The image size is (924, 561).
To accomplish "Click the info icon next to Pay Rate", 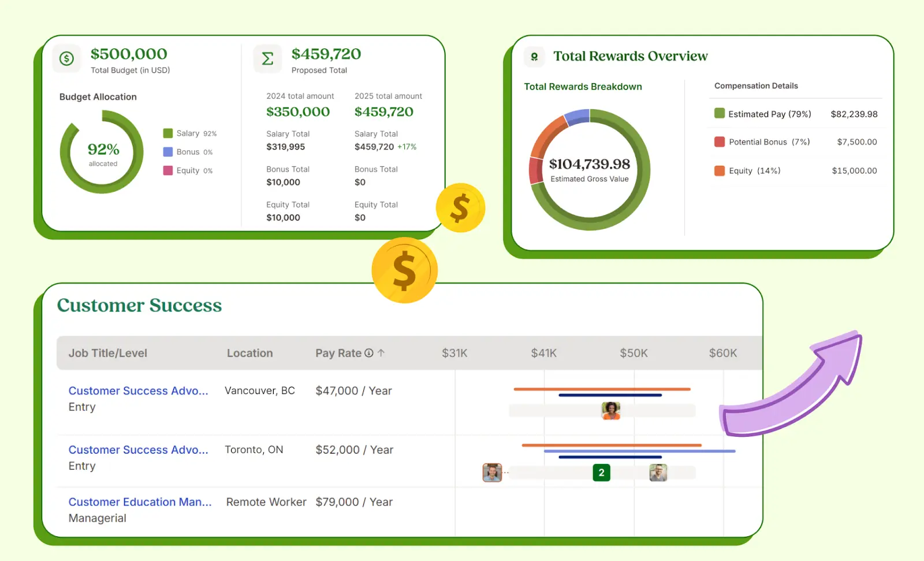I will pos(369,353).
